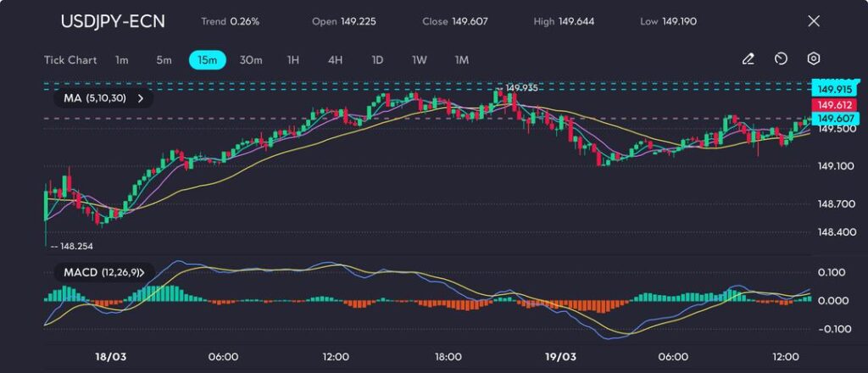The image size is (868, 373).
Task: Select the active 15m timeframe
Action: pos(208,60)
